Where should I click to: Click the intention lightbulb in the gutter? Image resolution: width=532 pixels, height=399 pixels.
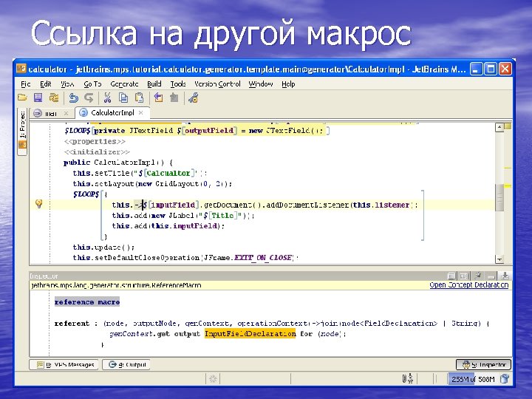point(39,204)
